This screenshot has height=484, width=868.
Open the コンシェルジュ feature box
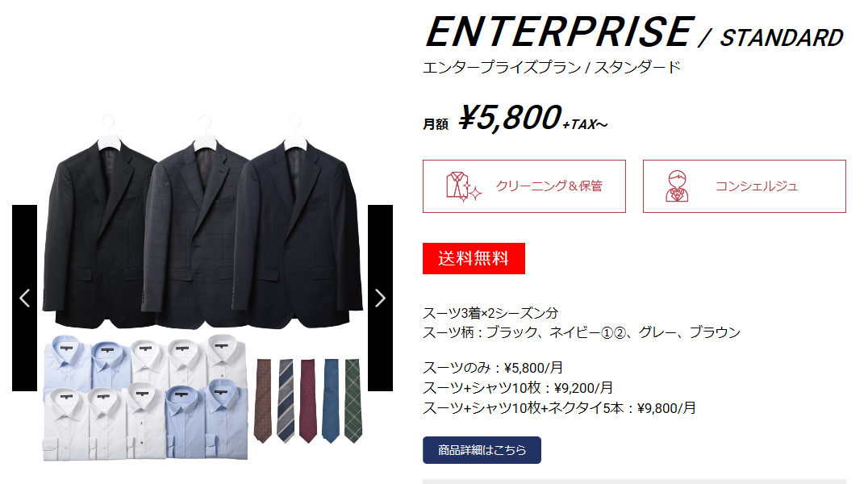click(x=744, y=186)
